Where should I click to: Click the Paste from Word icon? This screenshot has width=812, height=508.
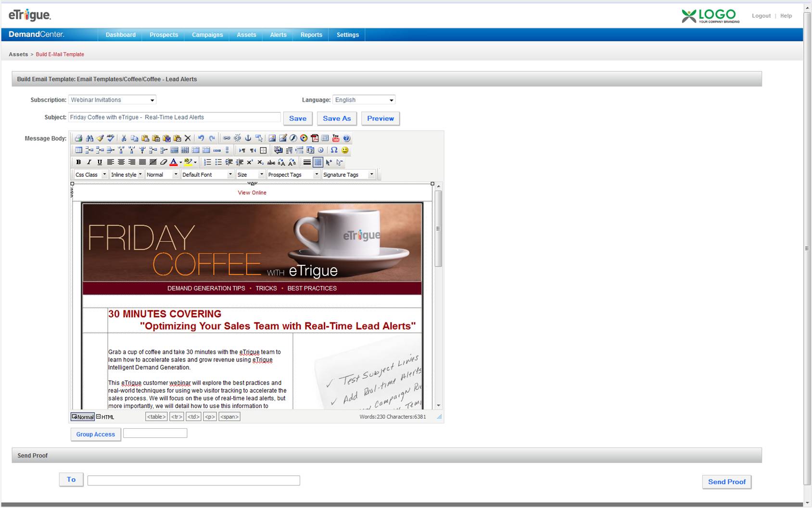(x=166, y=138)
